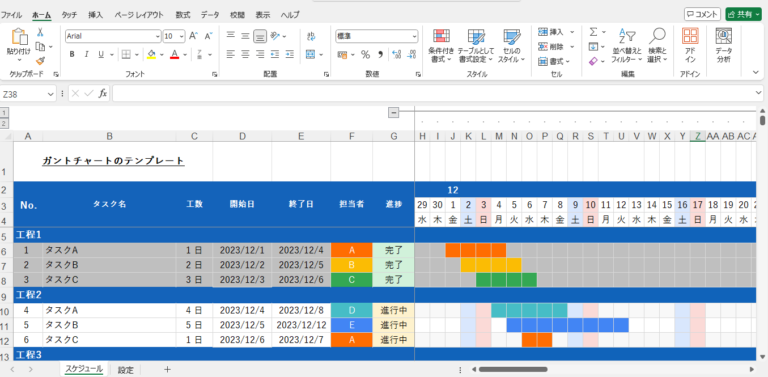Click the merge and center icon
The height and width of the screenshot is (377, 768).
pos(311,54)
